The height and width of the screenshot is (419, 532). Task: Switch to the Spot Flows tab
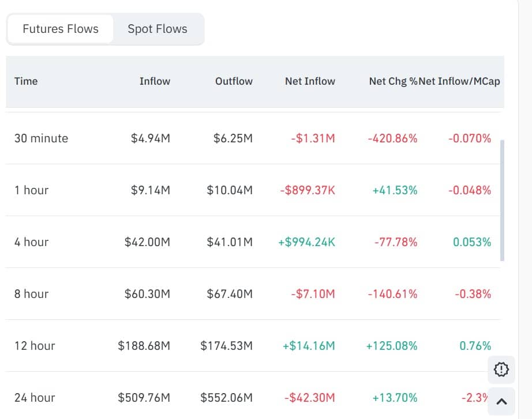(x=157, y=28)
